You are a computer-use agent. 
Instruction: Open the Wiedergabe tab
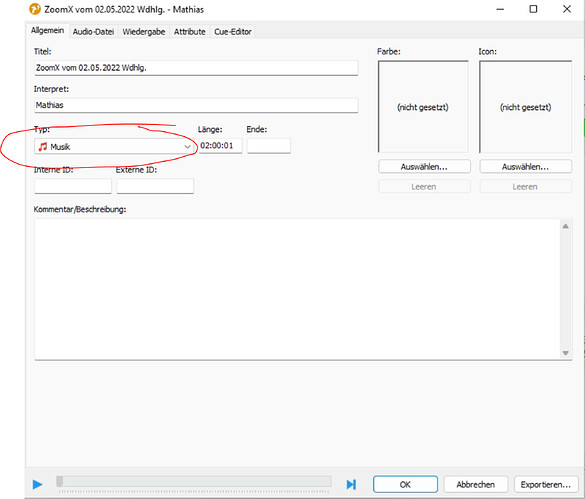point(144,32)
